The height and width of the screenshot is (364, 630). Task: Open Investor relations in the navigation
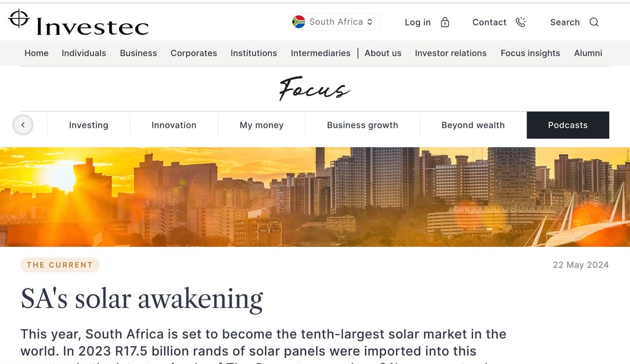click(450, 53)
